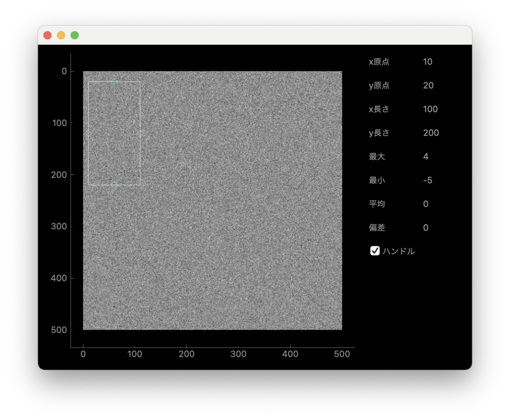
Task: Click the x原点 label
Action: click(379, 62)
